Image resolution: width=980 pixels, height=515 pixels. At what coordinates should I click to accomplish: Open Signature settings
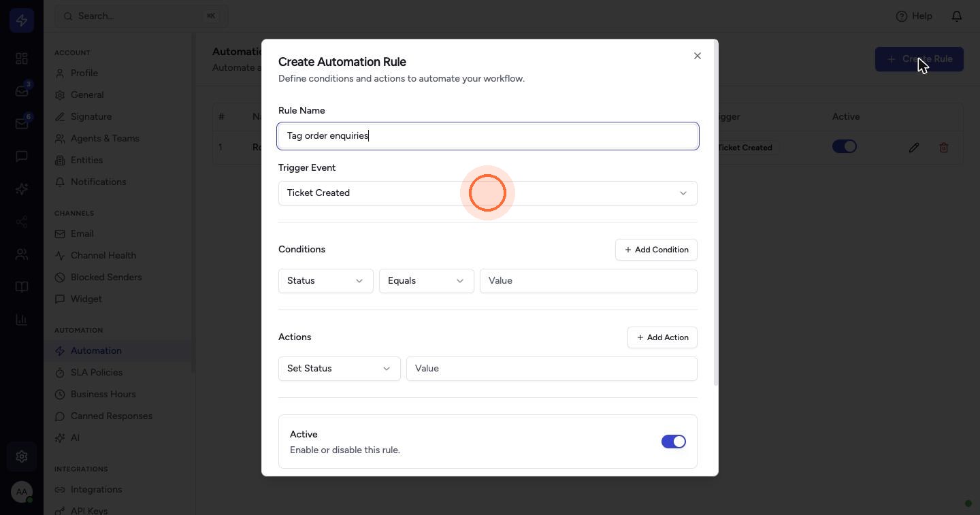[x=91, y=117]
